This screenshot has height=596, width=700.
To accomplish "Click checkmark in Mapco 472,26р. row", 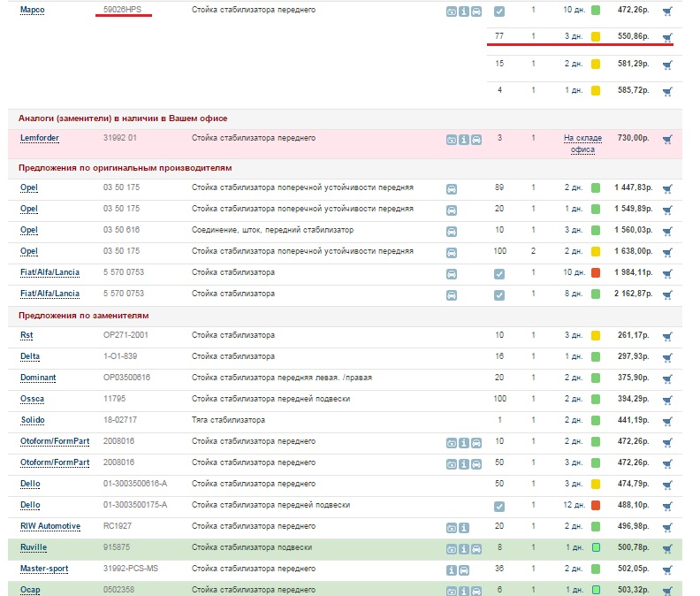I will [x=499, y=11].
